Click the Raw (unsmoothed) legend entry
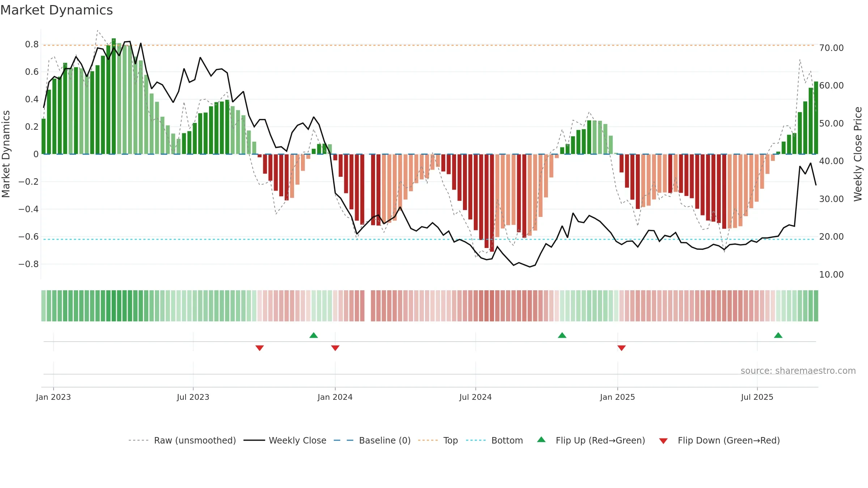The width and height of the screenshot is (868, 488). click(182, 440)
